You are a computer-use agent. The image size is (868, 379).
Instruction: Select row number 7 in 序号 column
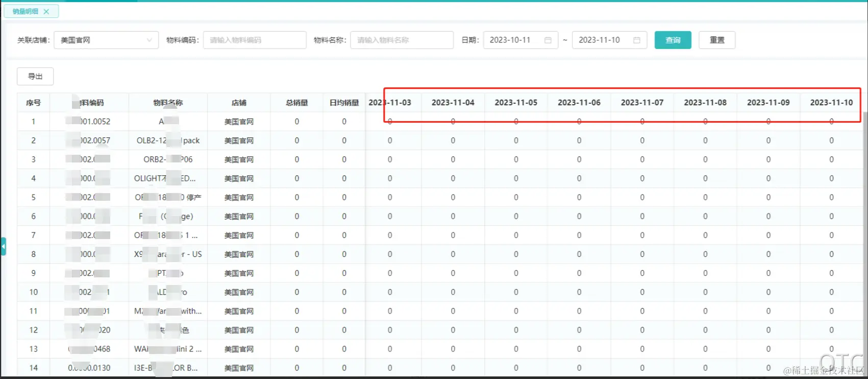point(33,235)
